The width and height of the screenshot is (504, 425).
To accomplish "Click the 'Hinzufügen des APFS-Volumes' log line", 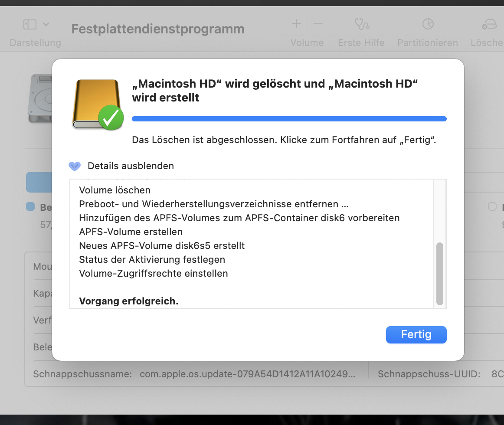I will coord(239,218).
